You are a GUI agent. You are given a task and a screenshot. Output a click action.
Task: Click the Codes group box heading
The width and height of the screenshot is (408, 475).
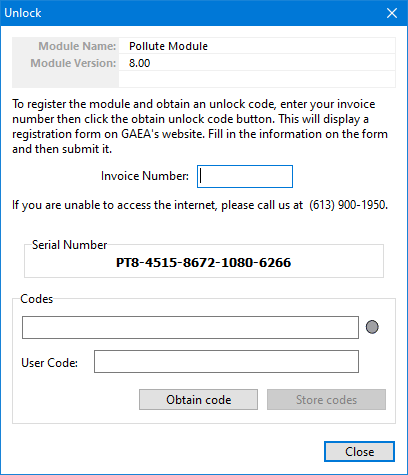coord(37,299)
